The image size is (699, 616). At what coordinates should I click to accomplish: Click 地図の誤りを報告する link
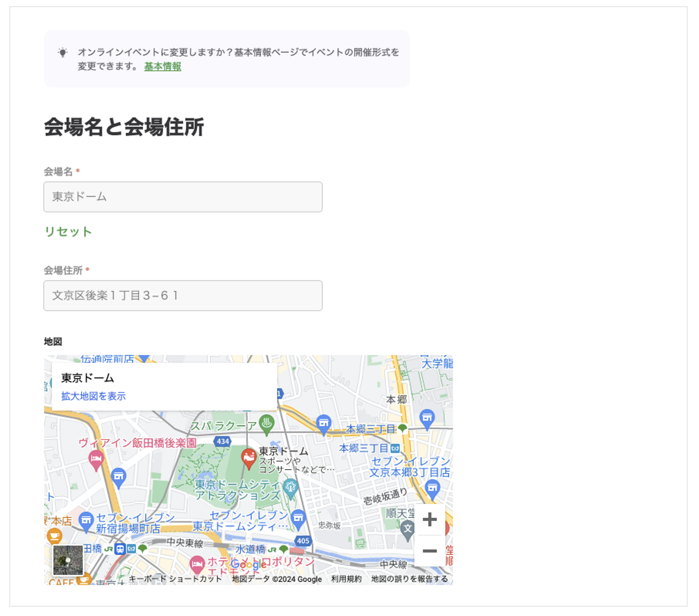409,579
